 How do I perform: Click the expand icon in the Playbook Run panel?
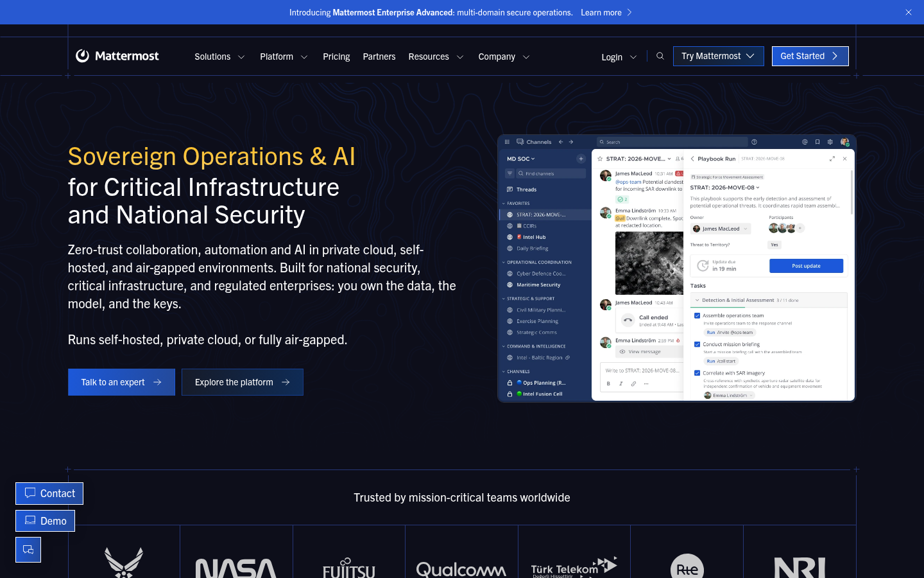[x=832, y=159]
